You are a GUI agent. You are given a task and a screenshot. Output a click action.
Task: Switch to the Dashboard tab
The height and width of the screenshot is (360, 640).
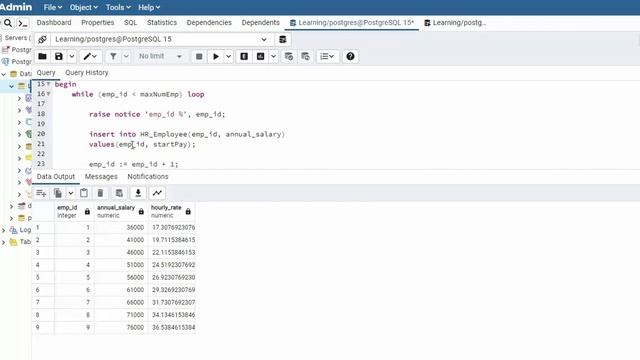tap(54, 23)
